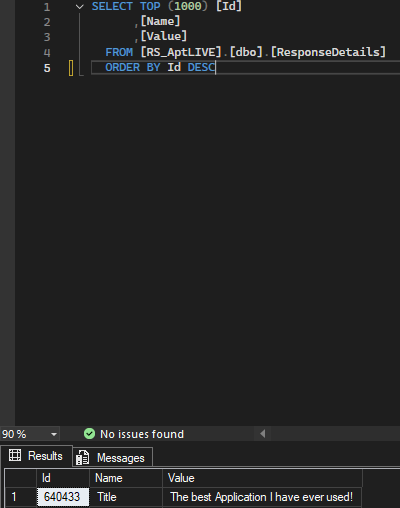Click line number 5 in the gutter
This screenshot has width=400, height=508.
tap(47, 68)
